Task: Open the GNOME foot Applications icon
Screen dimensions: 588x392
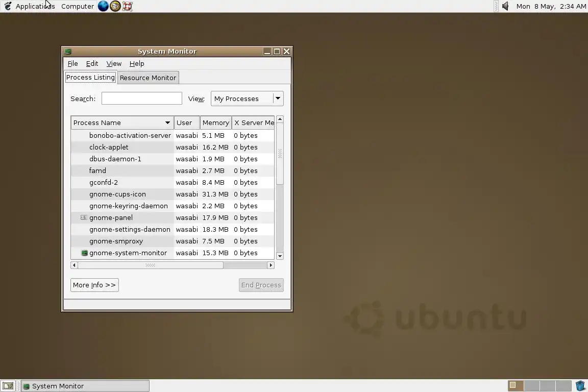Action: point(8,6)
